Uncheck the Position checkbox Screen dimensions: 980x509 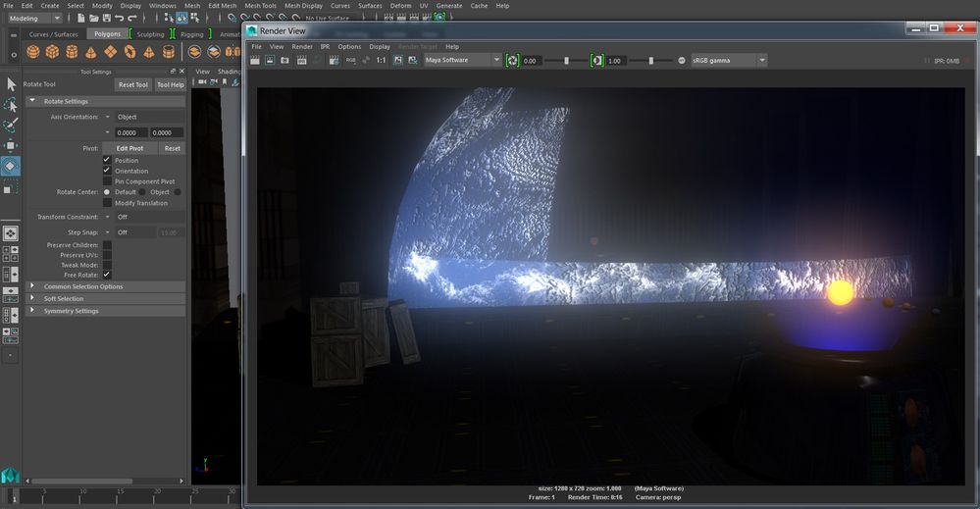coord(107,160)
